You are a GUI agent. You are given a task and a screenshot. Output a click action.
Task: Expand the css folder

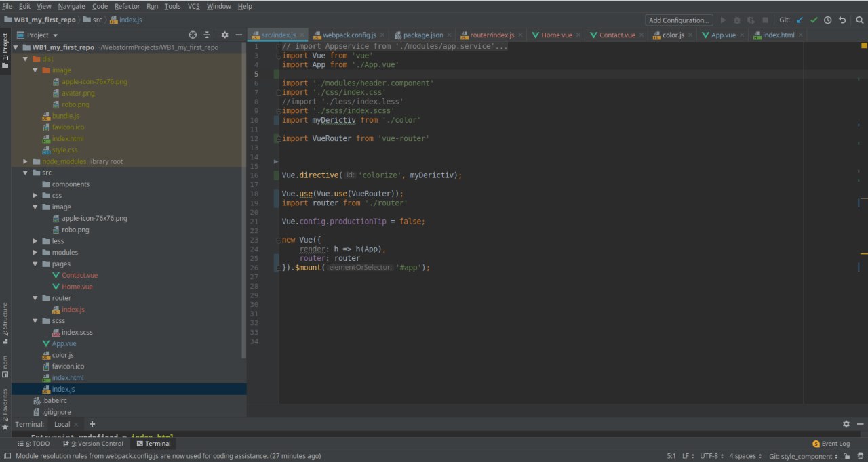pyautogui.click(x=35, y=196)
